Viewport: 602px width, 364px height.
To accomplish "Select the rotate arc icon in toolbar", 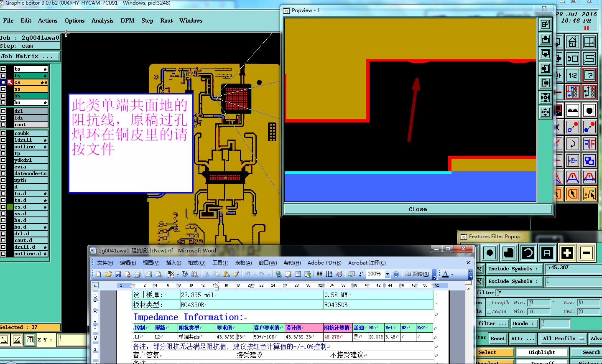I will pos(573,144).
